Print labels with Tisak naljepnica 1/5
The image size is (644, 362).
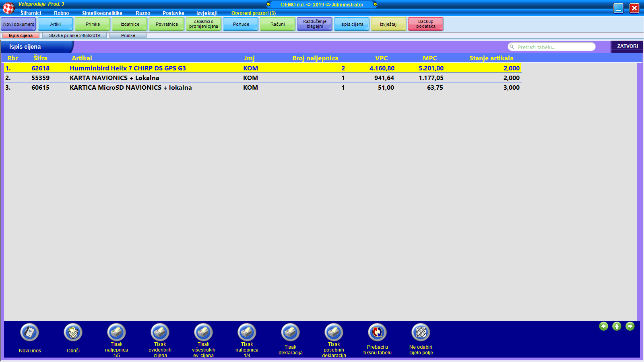pos(116,333)
